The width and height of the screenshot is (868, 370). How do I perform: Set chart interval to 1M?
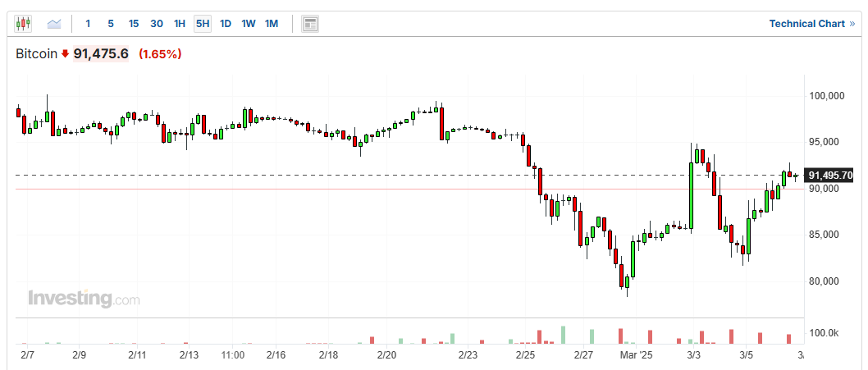(x=272, y=24)
